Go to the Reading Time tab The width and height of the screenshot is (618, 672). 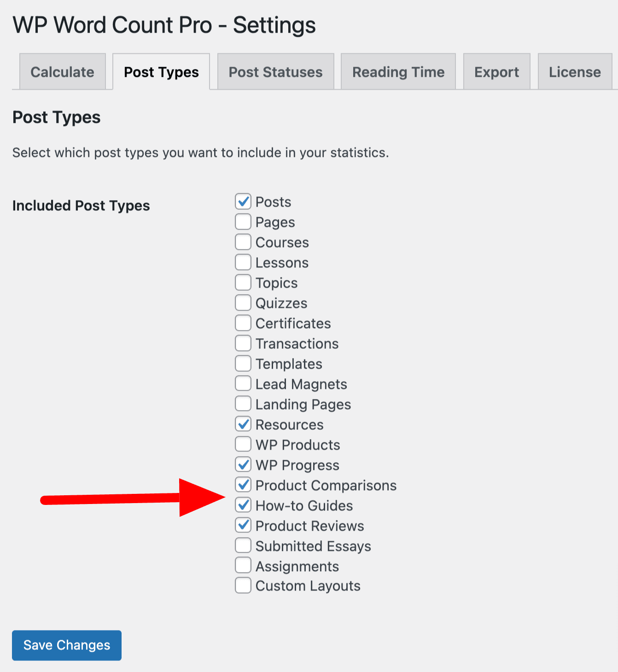tap(398, 72)
